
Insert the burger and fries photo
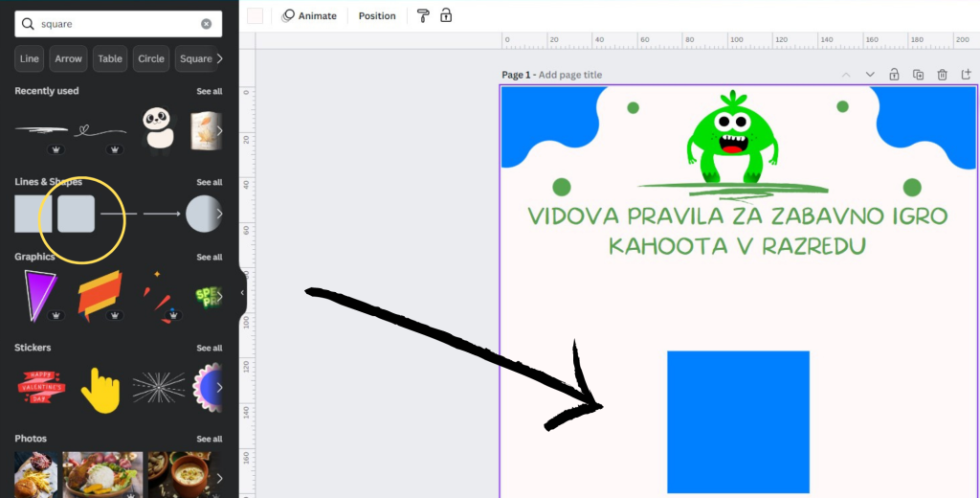click(x=36, y=475)
